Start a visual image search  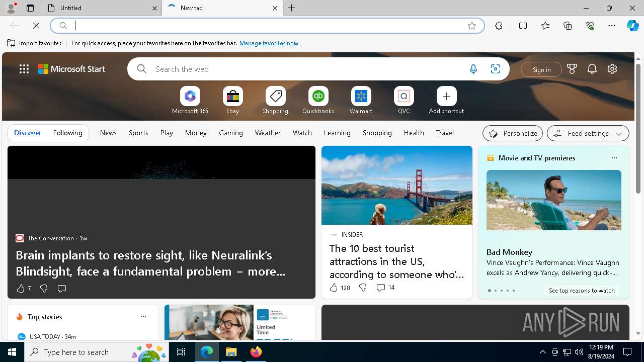point(495,69)
